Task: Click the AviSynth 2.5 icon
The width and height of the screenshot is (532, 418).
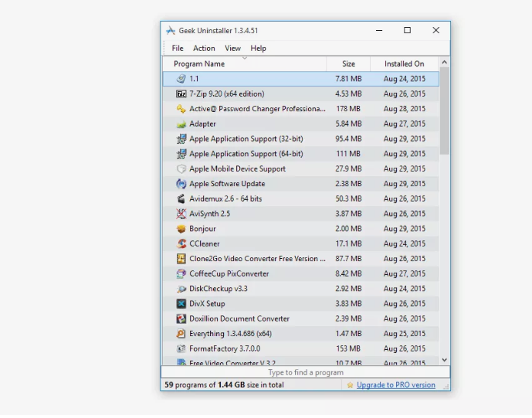Action: [x=181, y=214]
